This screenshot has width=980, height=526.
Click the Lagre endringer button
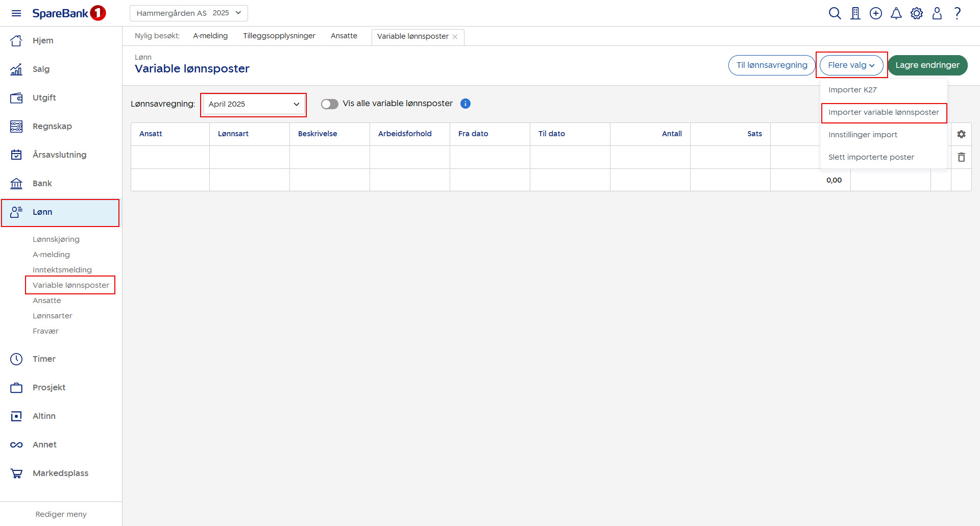(x=927, y=65)
